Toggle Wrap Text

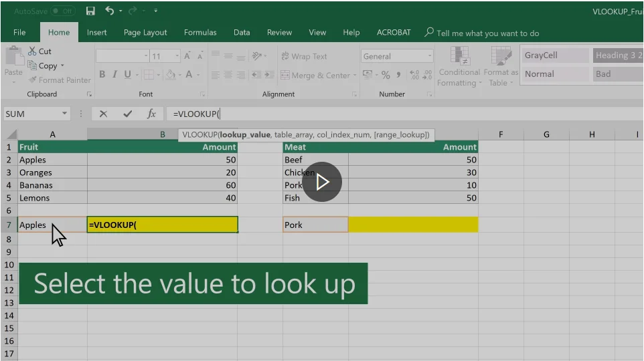click(x=304, y=56)
